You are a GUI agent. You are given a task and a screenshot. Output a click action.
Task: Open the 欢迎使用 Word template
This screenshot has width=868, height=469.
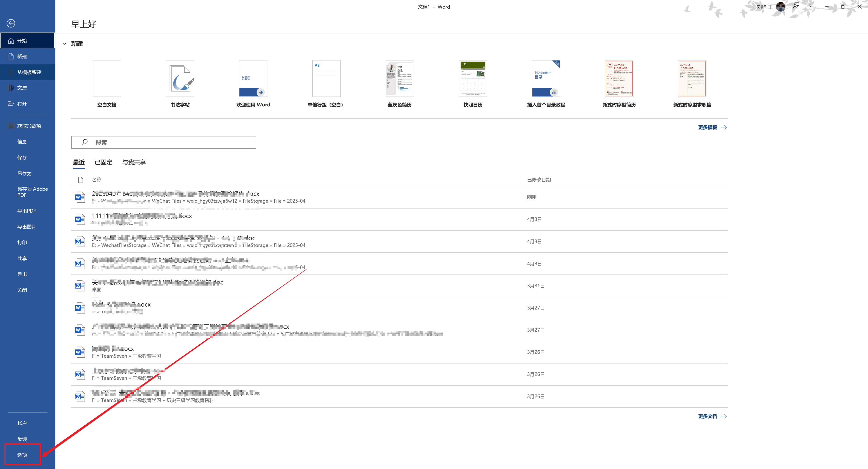click(x=253, y=84)
